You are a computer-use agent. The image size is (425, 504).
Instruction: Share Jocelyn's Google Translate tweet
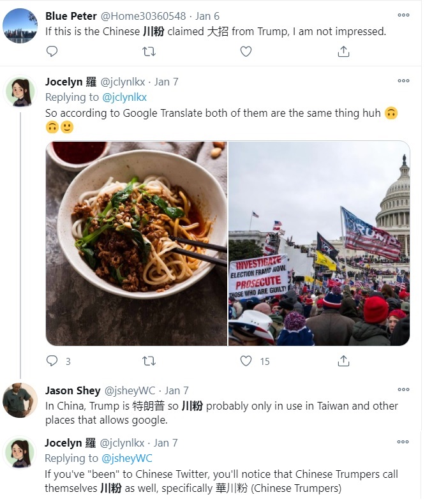(343, 361)
